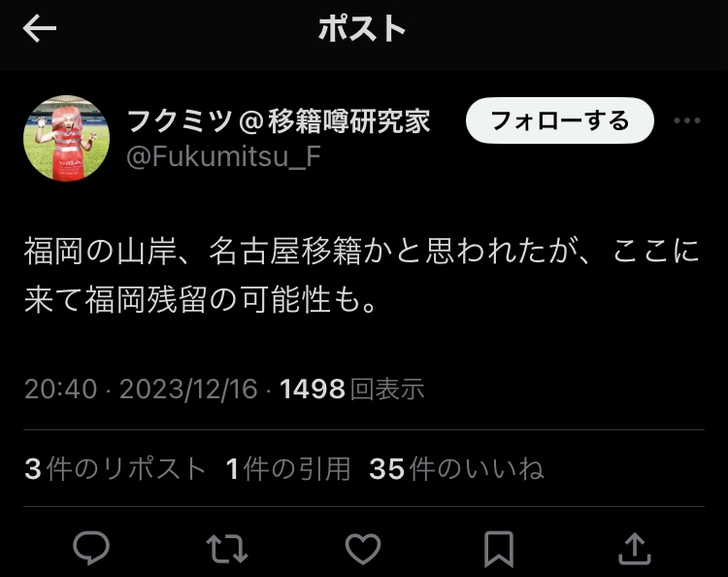This screenshot has height=577, width=728.
Task: Tap the second line 来て福岡残留の可能性も
Action: (200, 299)
